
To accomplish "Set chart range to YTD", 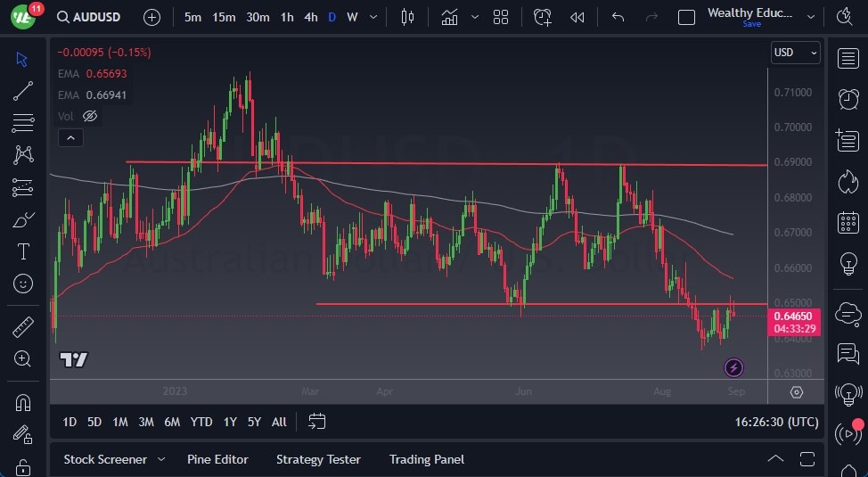I will point(201,422).
